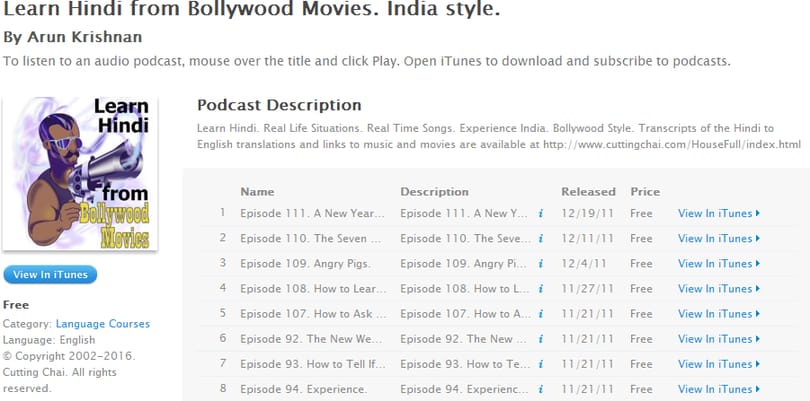Image resolution: width=810 pixels, height=401 pixels.
Task: Click description cell 'Episode 94. Experienc...'
Action: pos(464,389)
